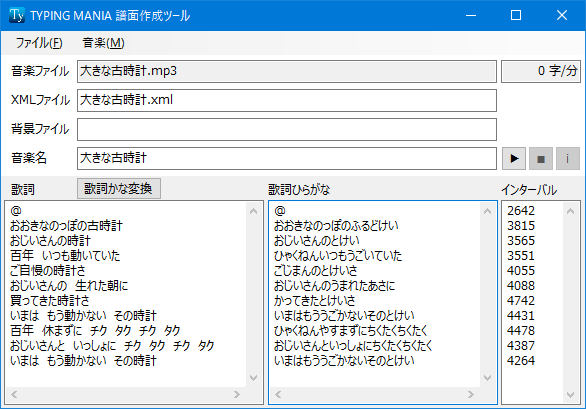
Task: Click left arrow of 歌詞ひらがな horizontal scrollbar
Action: (x=278, y=394)
